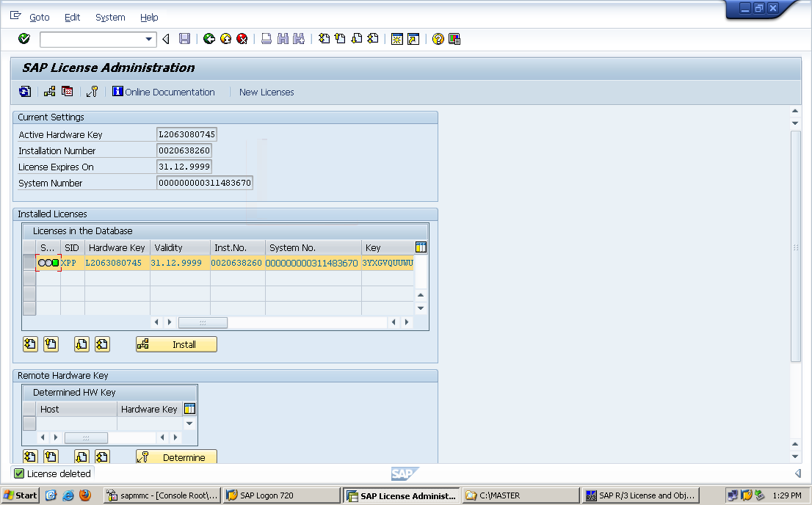The width and height of the screenshot is (812, 505).
Task: Click the green Enter checkmark icon
Action: click(x=23, y=39)
